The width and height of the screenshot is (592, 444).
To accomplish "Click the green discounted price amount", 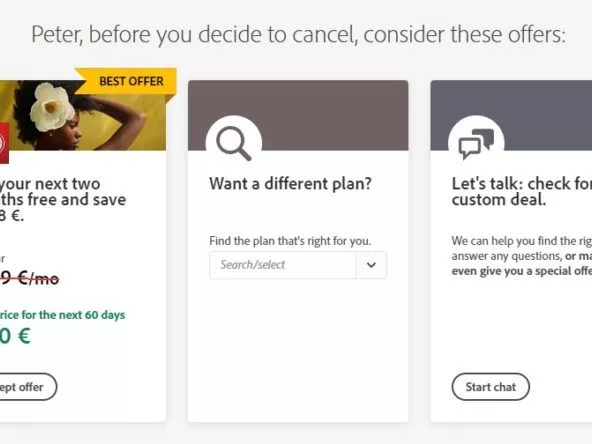I will click(x=15, y=336).
